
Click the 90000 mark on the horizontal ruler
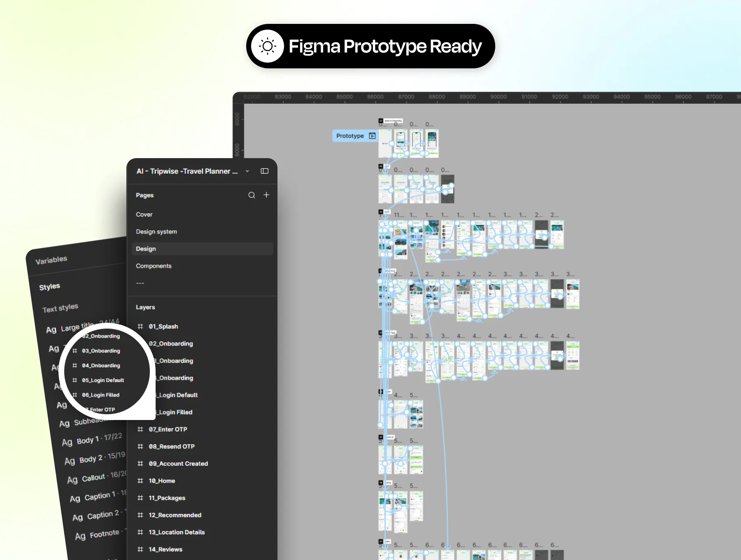coord(498,97)
